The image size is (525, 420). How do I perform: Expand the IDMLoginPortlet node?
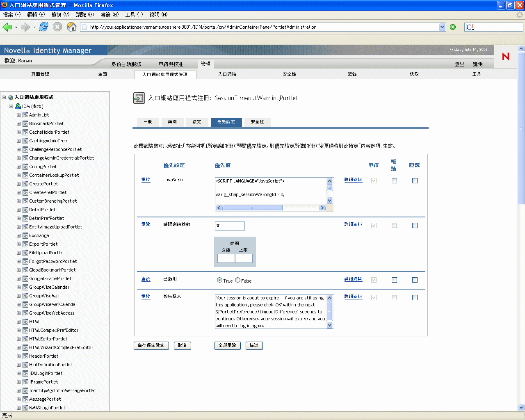(x=18, y=373)
